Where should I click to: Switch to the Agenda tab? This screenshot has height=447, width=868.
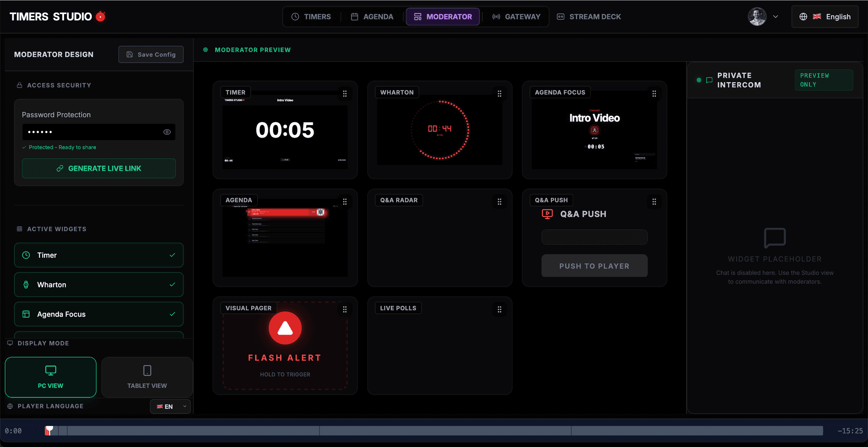tap(372, 17)
